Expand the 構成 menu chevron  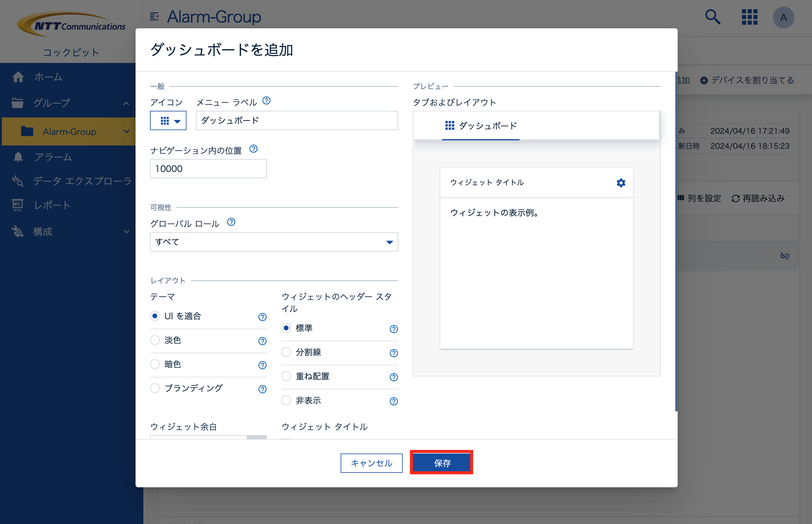tap(126, 232)
